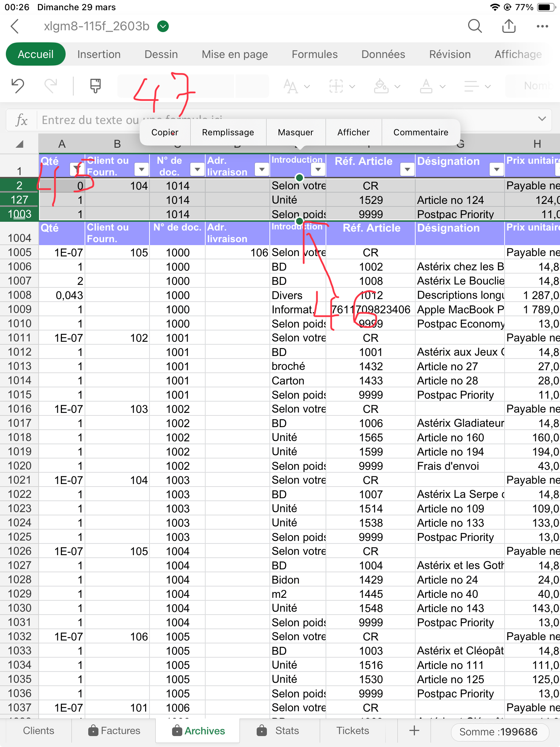Open the Factures sheet tab

[114, 731]
